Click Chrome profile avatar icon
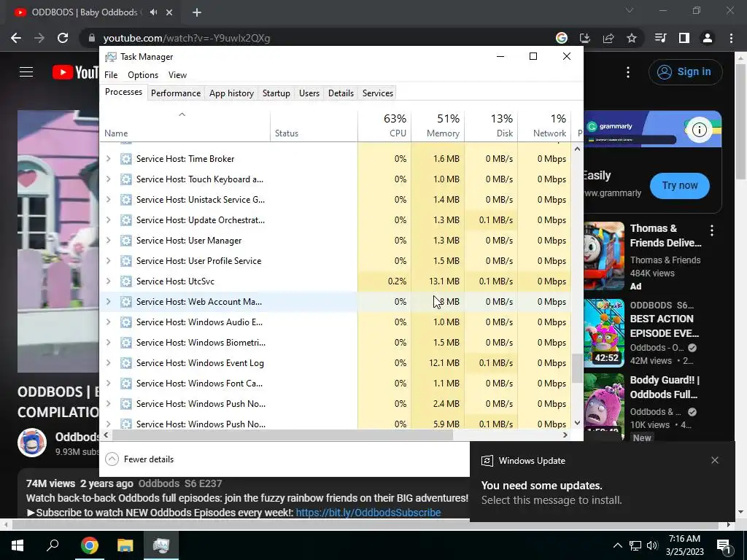 coord(708,38)
